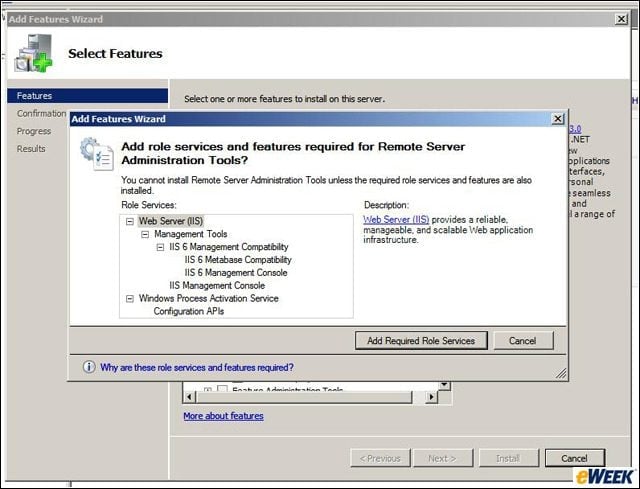Image resolution: width=640 pixels, height=489 pixels.
Task: Click the resize grip at the dialog corner
Action: [x=561, y=373]
